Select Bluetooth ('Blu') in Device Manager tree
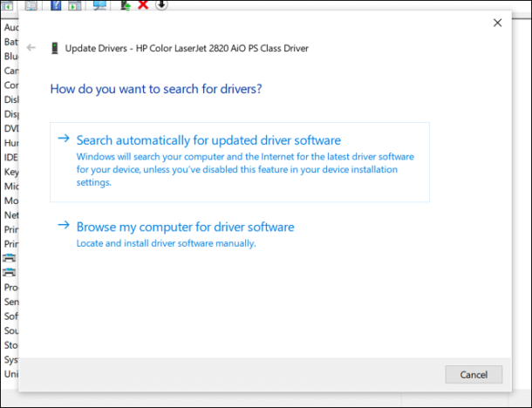532x408 pixels. (x=11, y=56)
